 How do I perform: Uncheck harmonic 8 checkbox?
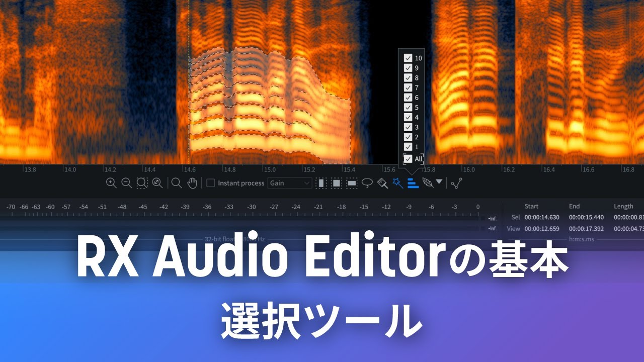[408, 77]
